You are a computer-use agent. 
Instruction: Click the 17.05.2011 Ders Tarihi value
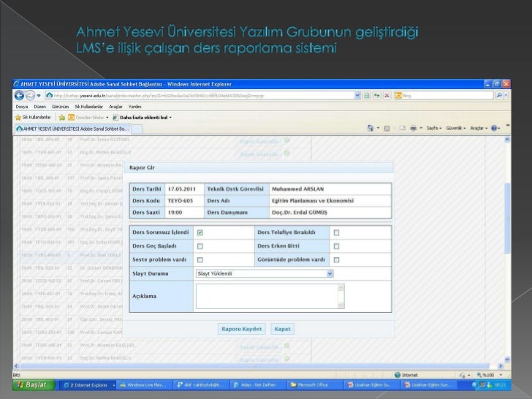tap(182, 189)
